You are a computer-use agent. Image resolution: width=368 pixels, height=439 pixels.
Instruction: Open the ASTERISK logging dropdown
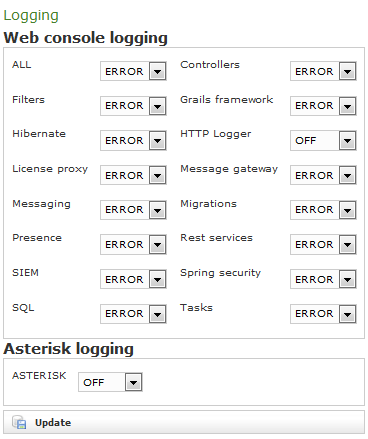110,382
